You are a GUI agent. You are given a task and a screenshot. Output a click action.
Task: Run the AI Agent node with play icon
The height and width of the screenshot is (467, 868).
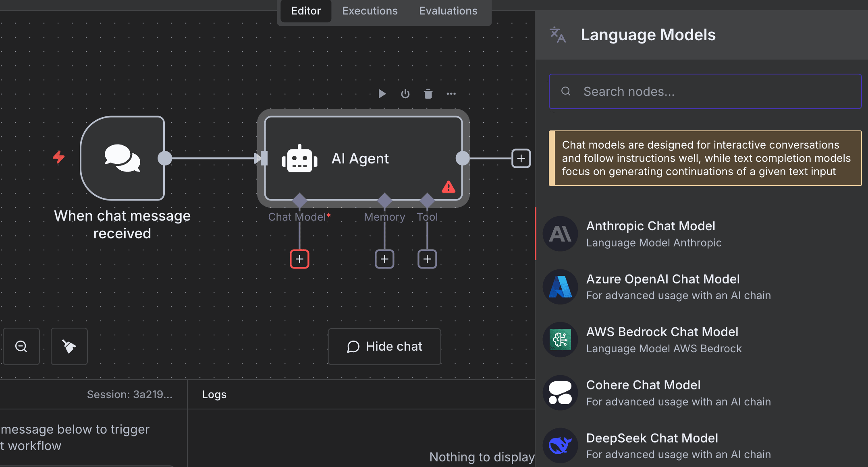click(382, 94)
